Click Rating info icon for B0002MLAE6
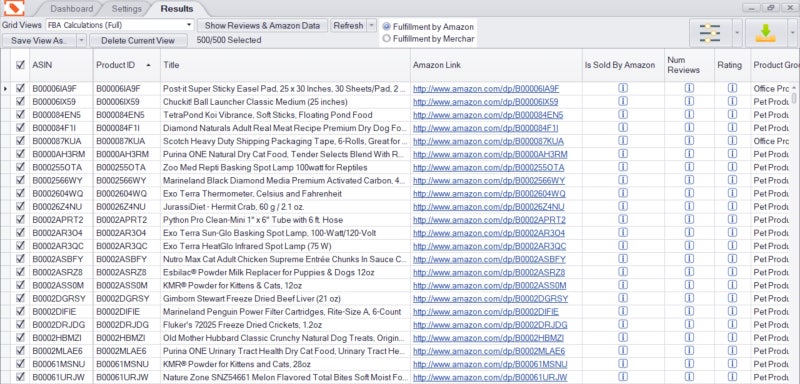 [x=732, y=351]
